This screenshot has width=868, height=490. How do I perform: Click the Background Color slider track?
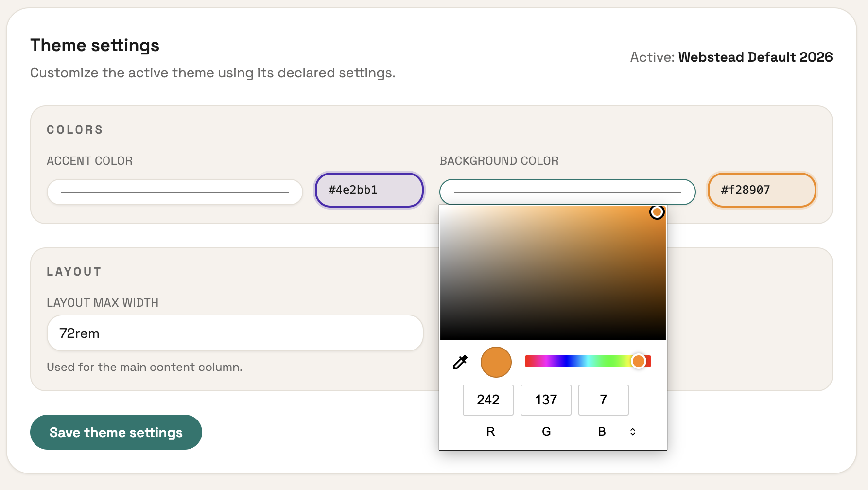tap(535, 192)
